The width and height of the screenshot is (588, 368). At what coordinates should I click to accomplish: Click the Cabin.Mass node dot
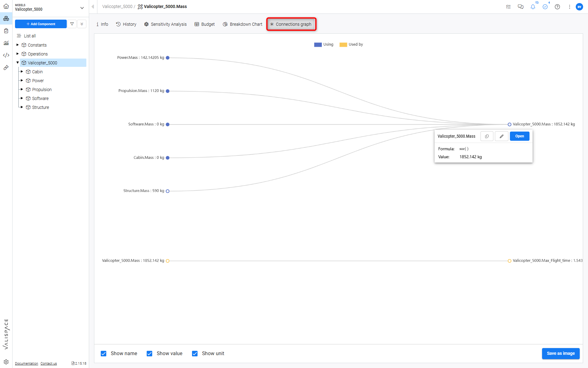pyautogui.click(x=168, y=158)
